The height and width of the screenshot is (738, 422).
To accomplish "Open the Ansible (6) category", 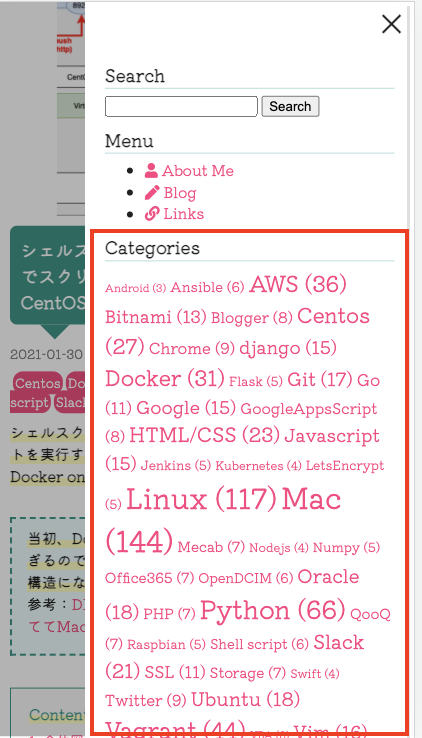I will click(x=207, y=287).
